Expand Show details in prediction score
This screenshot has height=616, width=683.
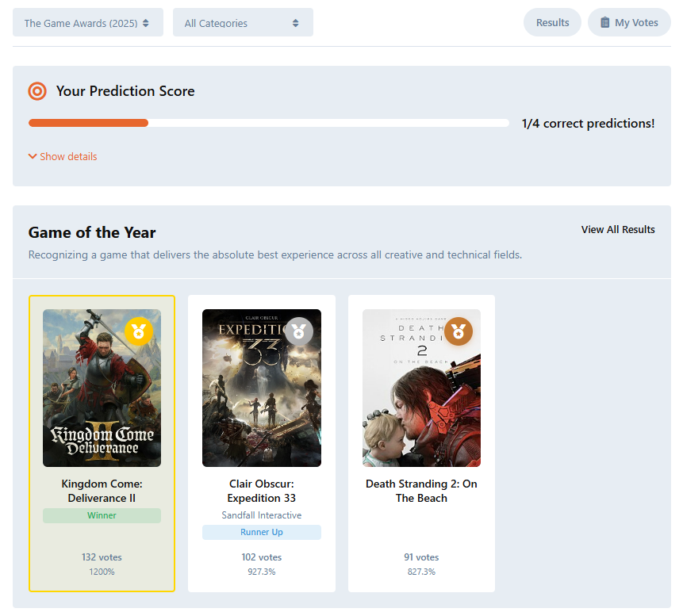[x=63, y=156]
